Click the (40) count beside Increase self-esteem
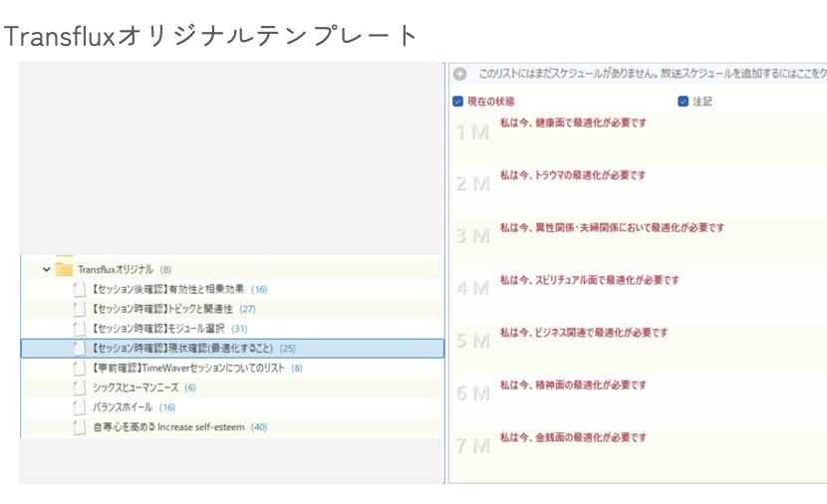Viewport: 827px width, 504px height. pyautogui.click(x=259, y=427)
